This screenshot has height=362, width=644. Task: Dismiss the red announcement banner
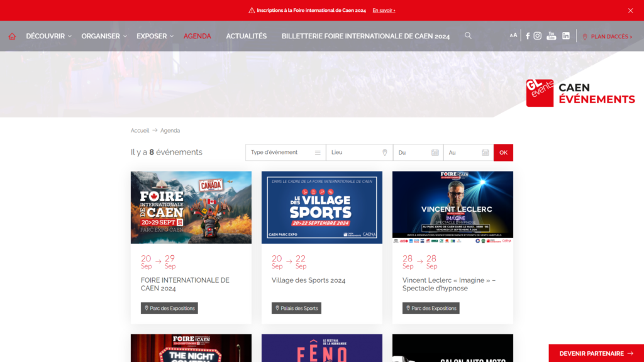630,11
